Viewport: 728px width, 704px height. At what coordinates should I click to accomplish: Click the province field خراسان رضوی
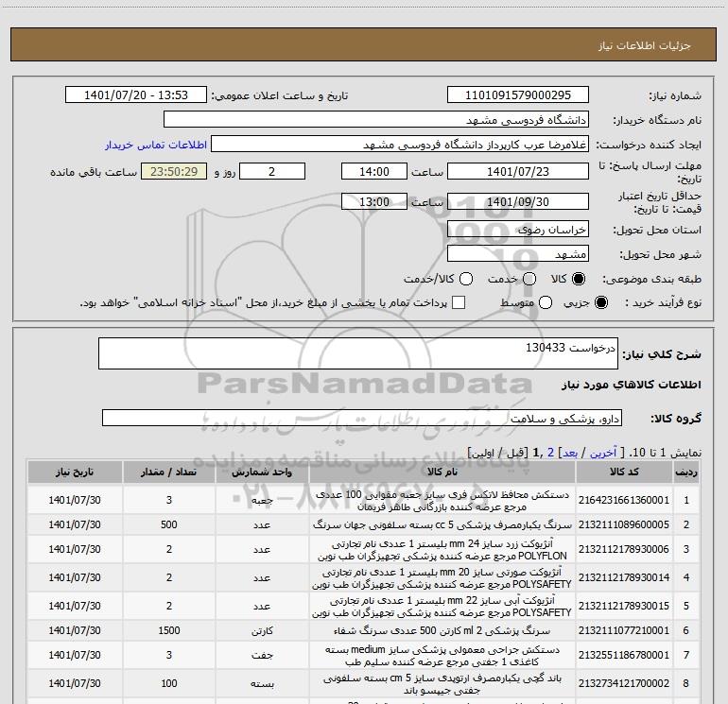click(518, 230)
